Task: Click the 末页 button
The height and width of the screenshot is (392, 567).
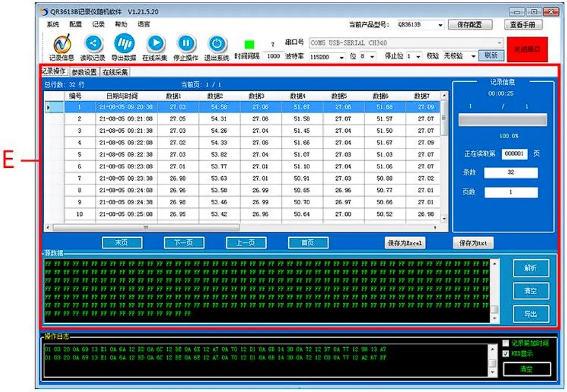Action: (x=122, y=243)
